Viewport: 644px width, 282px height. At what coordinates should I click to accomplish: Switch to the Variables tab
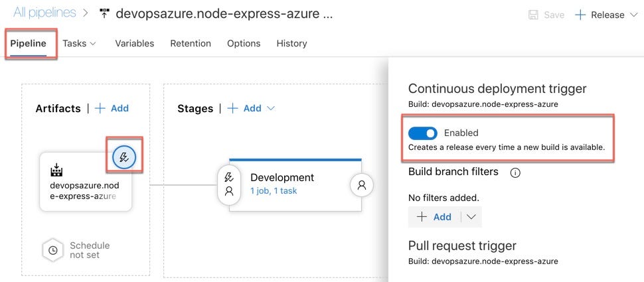(134, 44)
